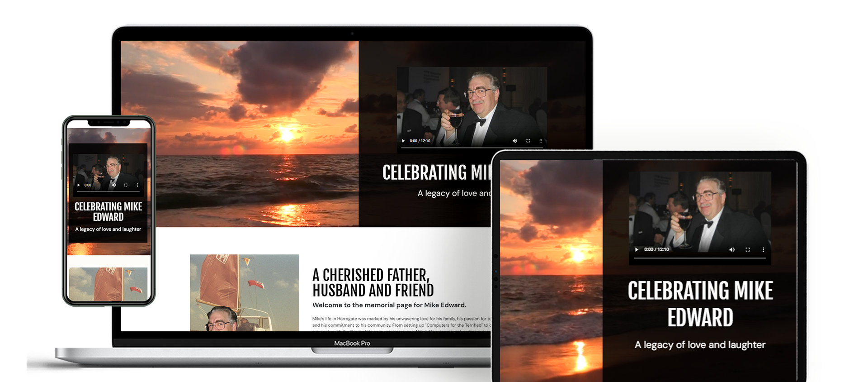The height and width of the screenshot is (382, 868).
Task: Click the phone video's progress bar
Action: point(108,191)
